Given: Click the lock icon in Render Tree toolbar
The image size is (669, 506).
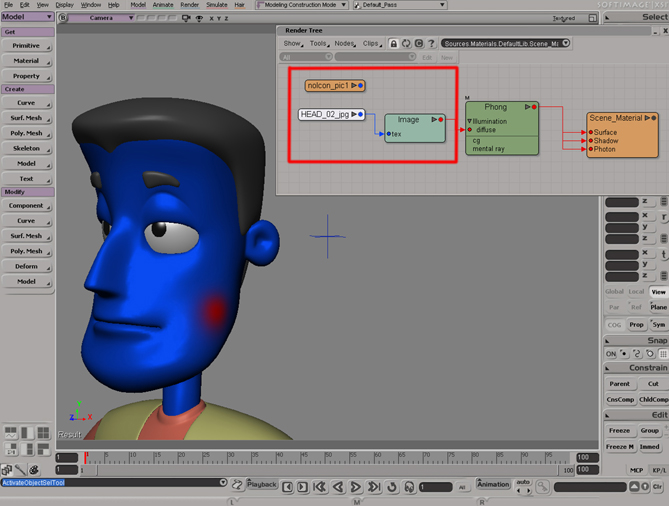Looking at the screenshot, I should coord(393,44).
